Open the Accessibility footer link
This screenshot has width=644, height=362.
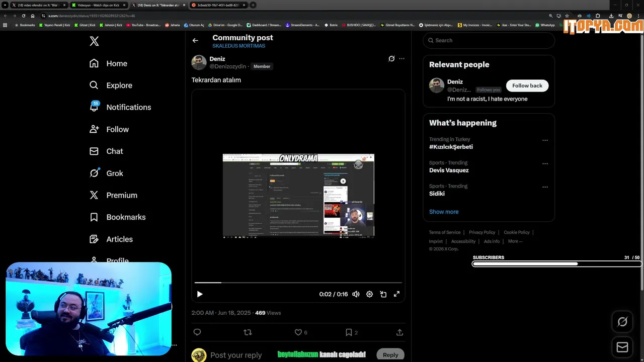[463, 241]
